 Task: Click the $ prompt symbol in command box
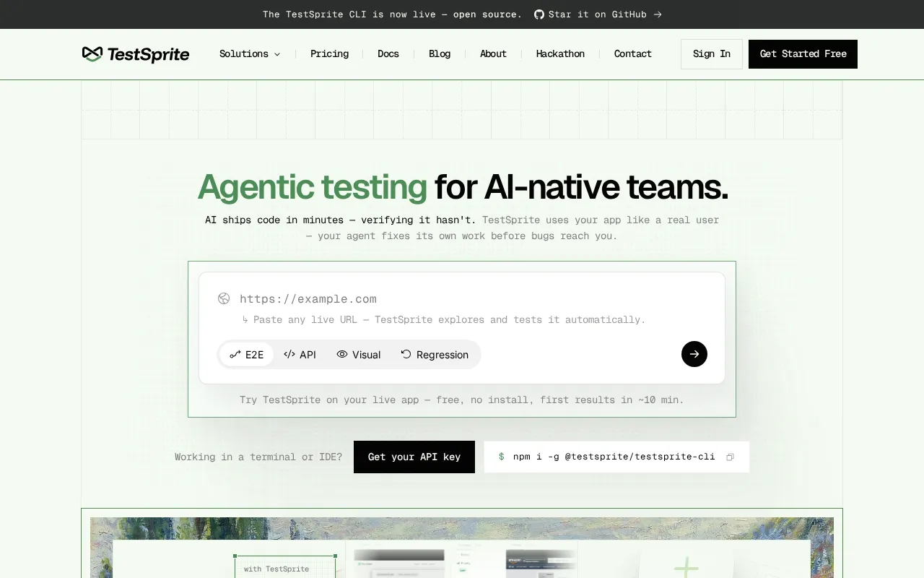501,457
